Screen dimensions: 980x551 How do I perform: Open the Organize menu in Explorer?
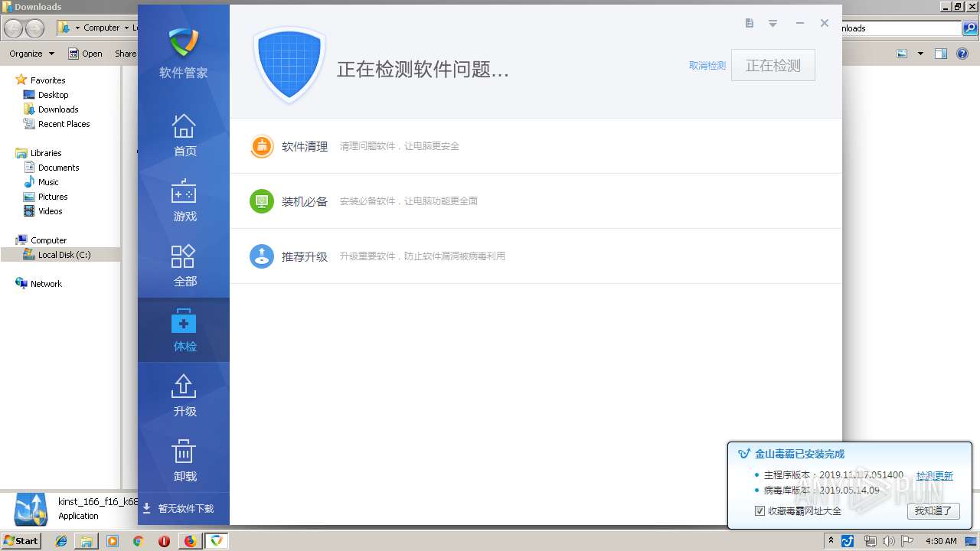31,54
